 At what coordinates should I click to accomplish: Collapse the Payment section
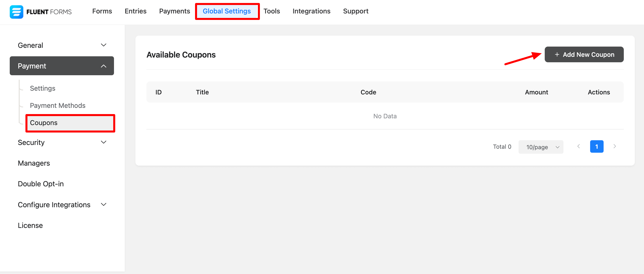click(104, 66)
